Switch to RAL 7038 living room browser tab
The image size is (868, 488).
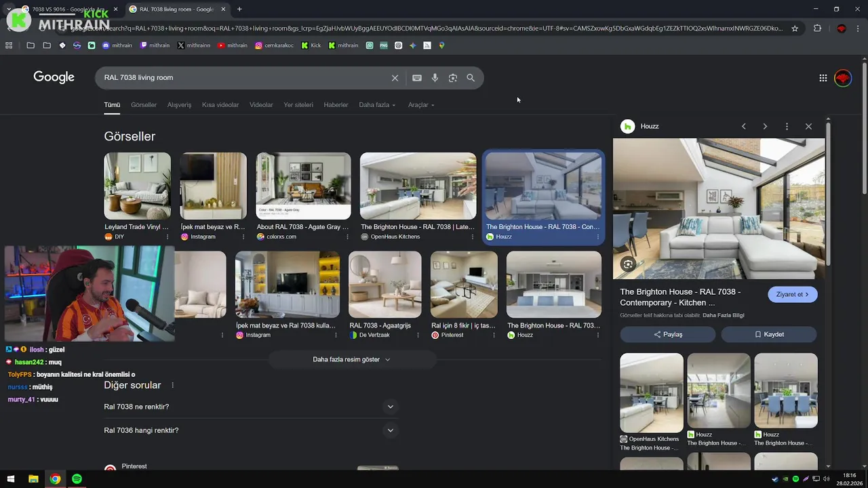pos(176,9)
